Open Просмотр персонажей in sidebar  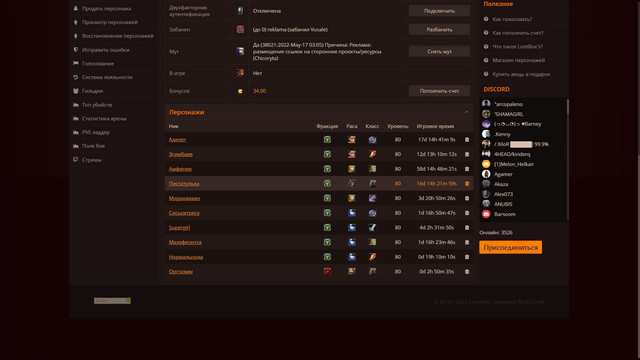tap(110, 22)
